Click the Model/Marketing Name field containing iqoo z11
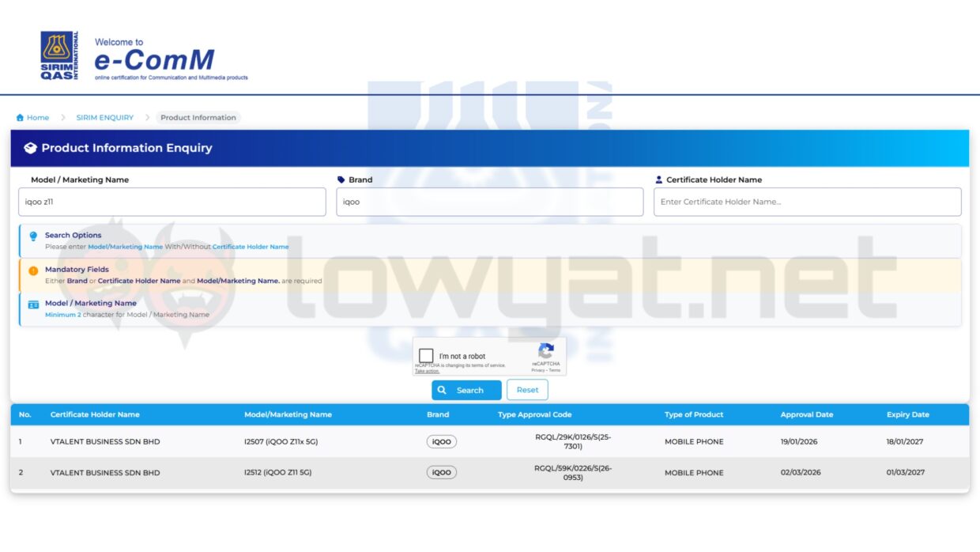This screenshot has width=980, height=552. (x=172, y=202)
